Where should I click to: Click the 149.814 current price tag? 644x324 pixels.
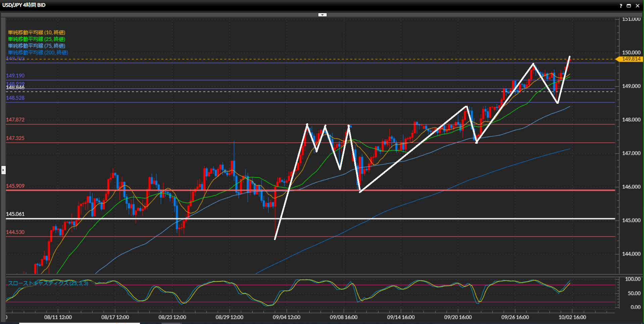coord(631,59)
